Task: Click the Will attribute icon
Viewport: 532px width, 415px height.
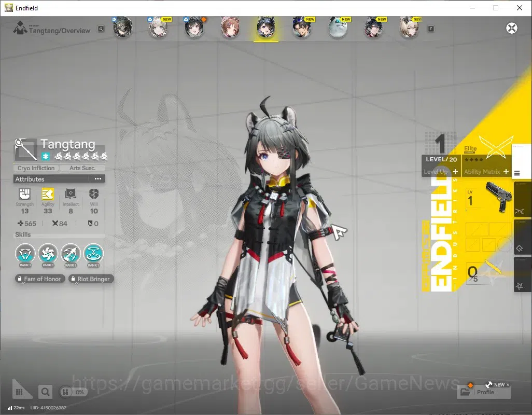Action: (94, 194)
